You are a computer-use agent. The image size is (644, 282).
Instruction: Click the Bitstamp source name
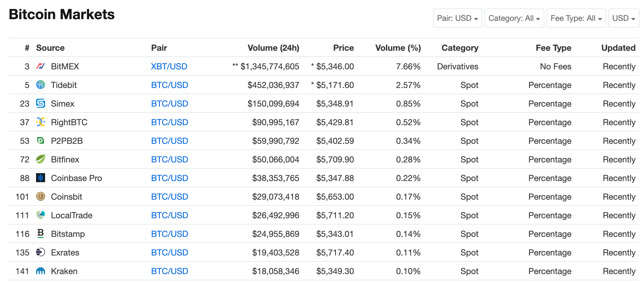click(68, 234)
